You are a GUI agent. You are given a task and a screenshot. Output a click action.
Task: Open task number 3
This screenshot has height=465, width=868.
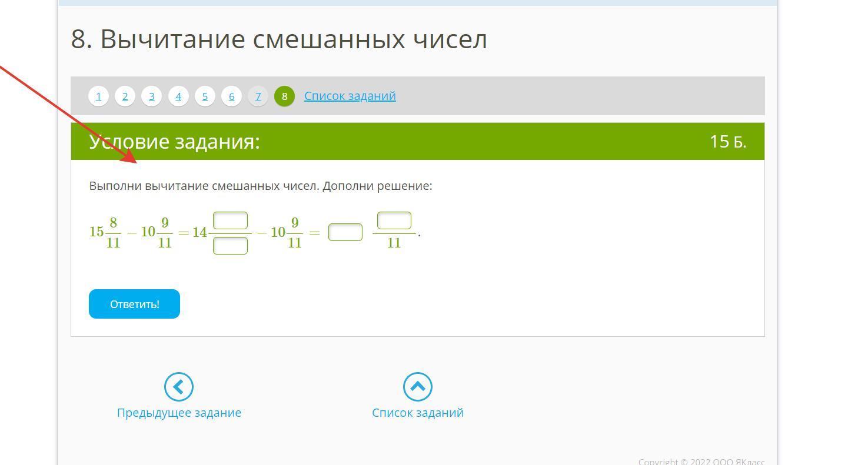151,96
